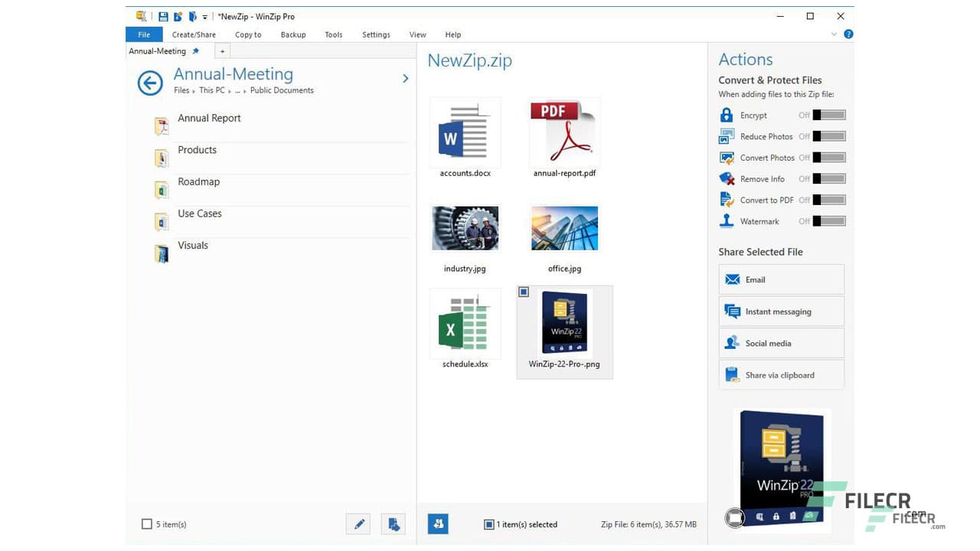Toggle Encrypt on for this Zip file

click(829, 115)
